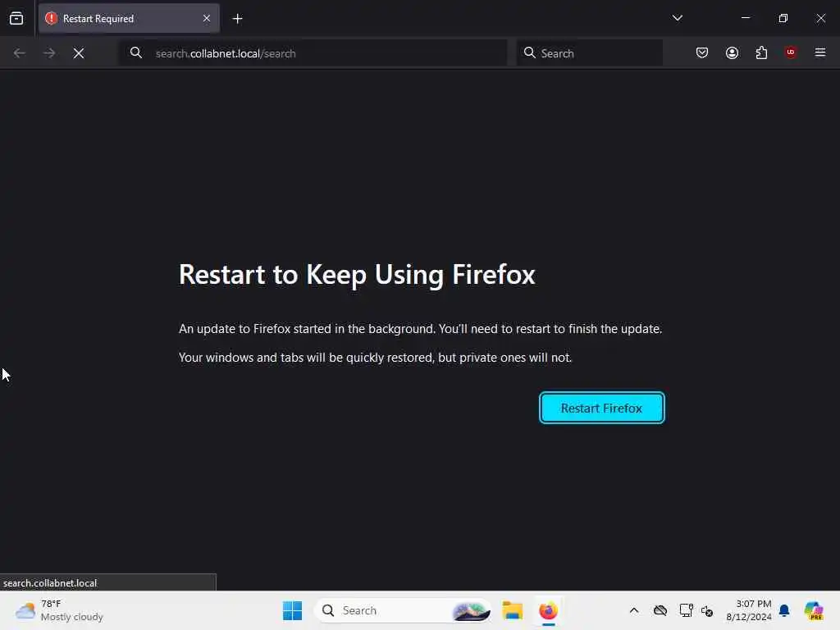Open the weather widget showing 78°F
Viewport: 840px width, 630px height.
coord(59,610)
